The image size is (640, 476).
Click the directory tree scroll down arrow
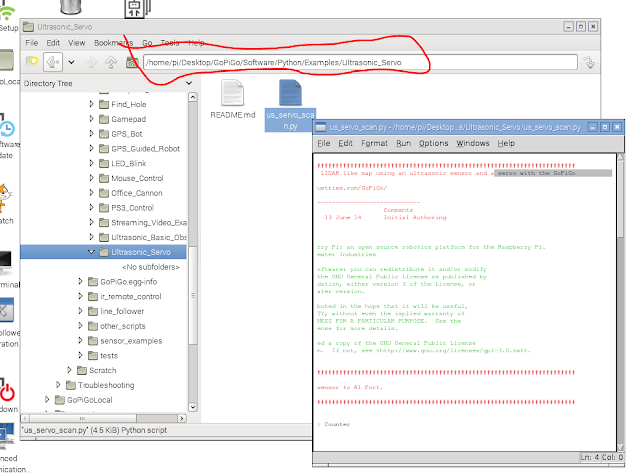tap(193, 407)
